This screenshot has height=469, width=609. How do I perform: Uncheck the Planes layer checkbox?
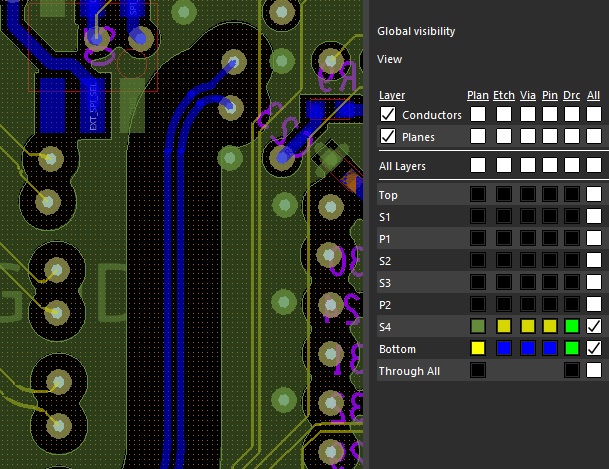[x=387, y=136]
